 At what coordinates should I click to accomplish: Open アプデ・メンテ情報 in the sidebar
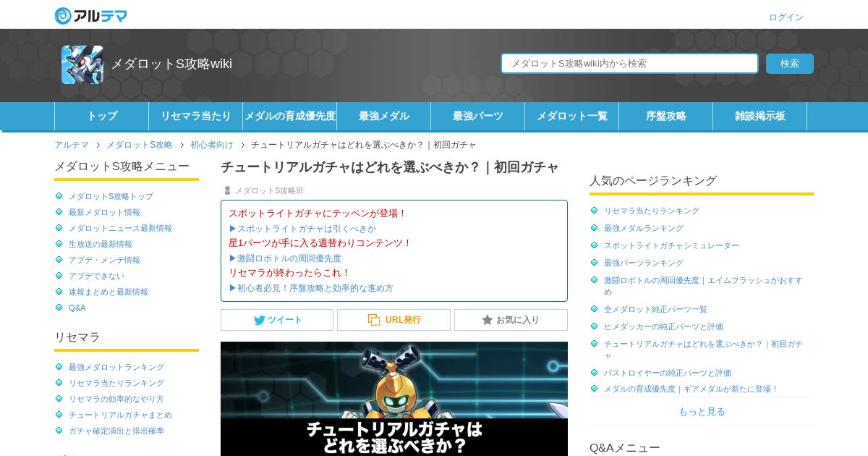(104, 260)
